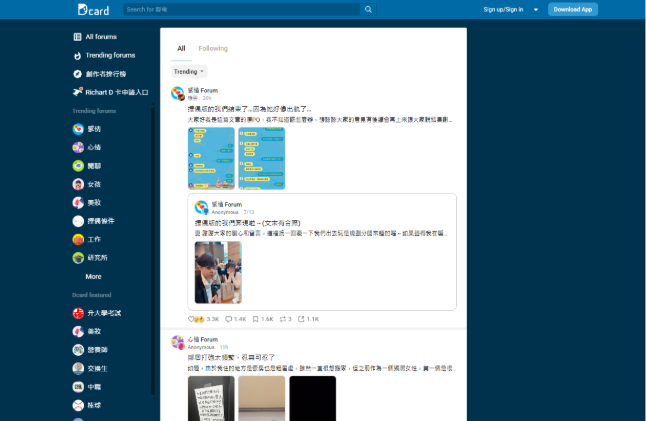Click the search input field
Viewport: 646px width, 421px height.
[x=240, y=9]
